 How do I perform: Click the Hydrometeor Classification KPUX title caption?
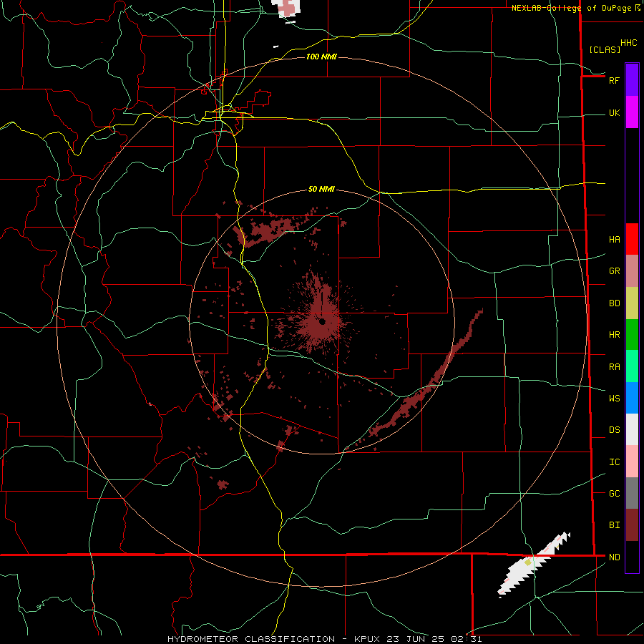(x=324, y=639)
